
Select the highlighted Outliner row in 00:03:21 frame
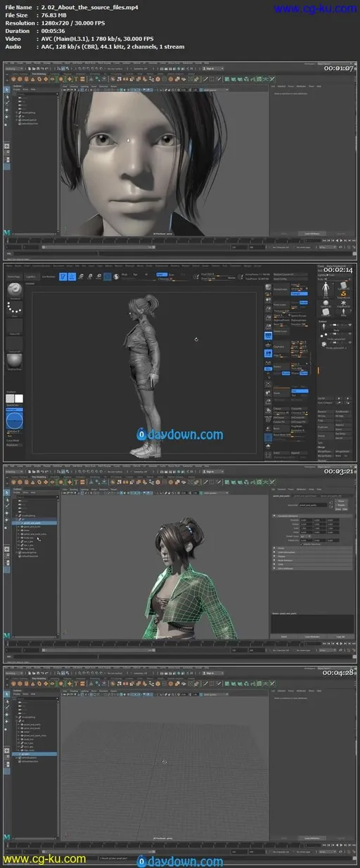35,523
